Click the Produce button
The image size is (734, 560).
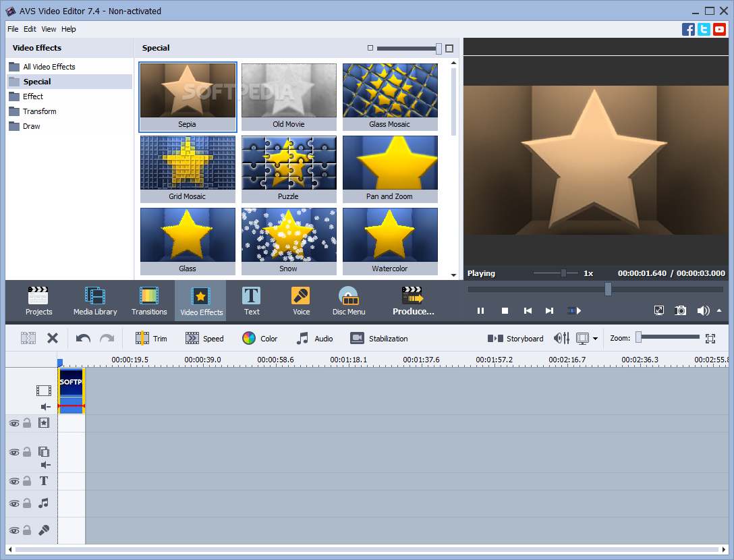click(x=414, y=301)
